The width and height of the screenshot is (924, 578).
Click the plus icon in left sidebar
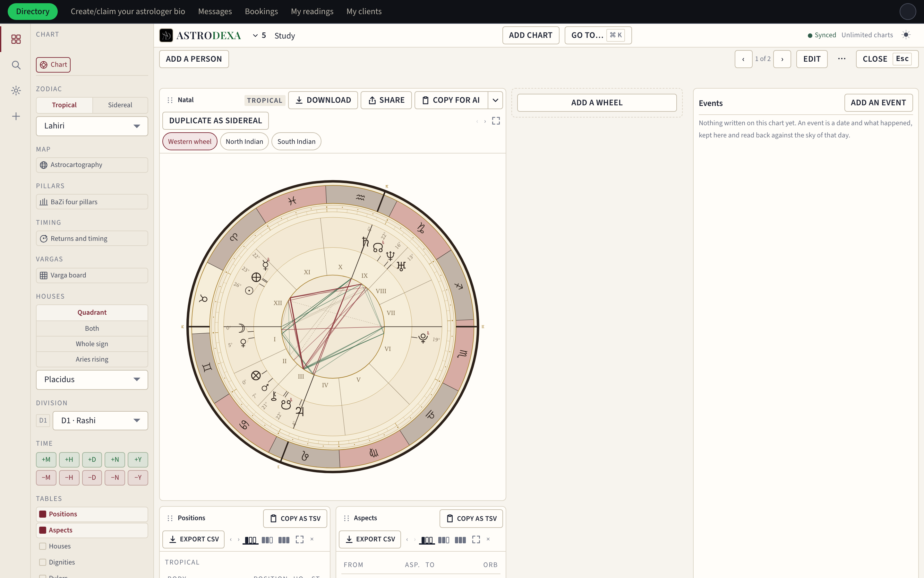point(16,116)
